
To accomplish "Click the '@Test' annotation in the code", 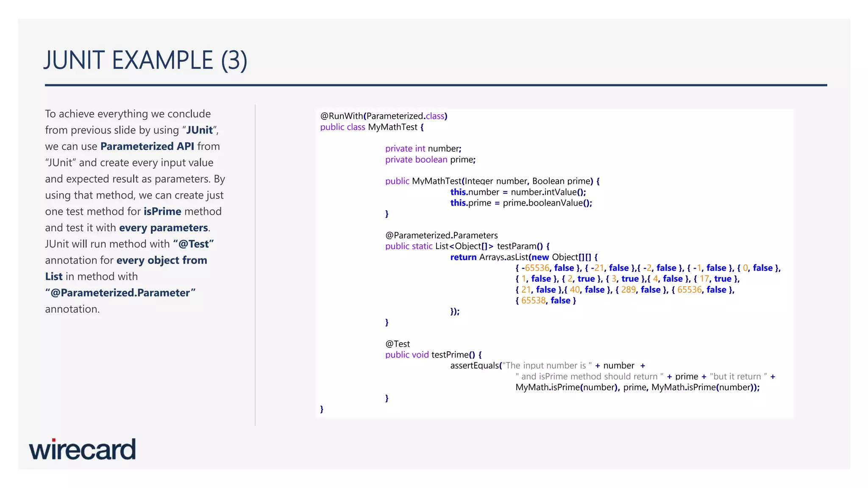I will (x=398, y=344).
